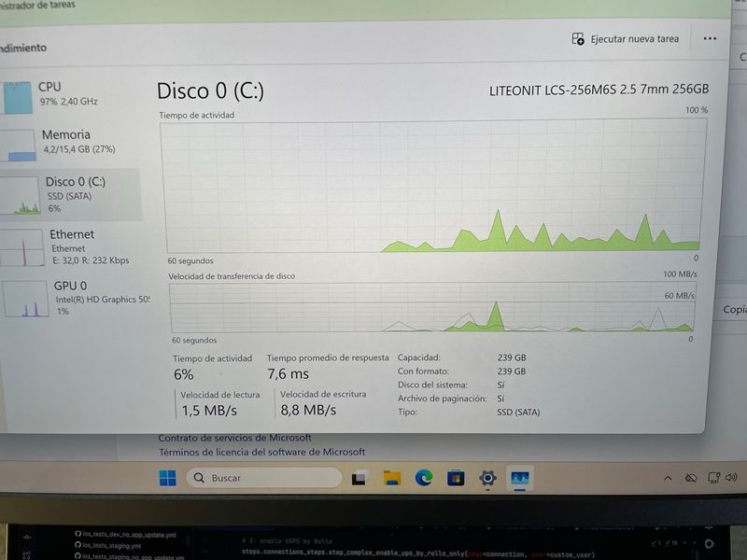This screenshot has width=747, height=560.
Task: Click the Velocidad de transferencia de disco graph
Action: pos(432,307)
